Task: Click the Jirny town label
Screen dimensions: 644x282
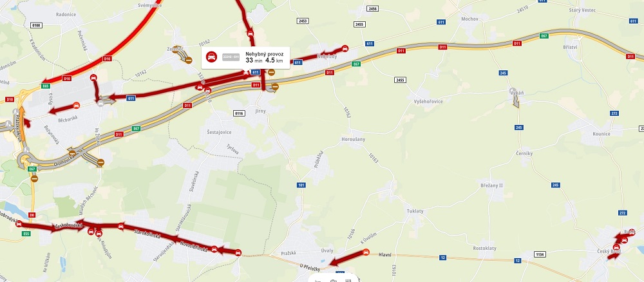Action: (260, 111)
